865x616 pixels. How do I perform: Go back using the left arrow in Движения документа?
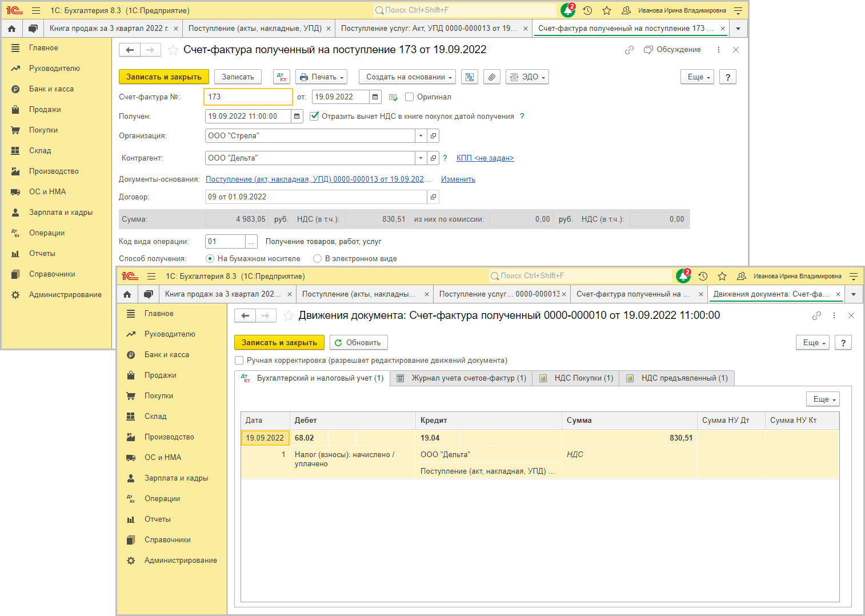245,316
